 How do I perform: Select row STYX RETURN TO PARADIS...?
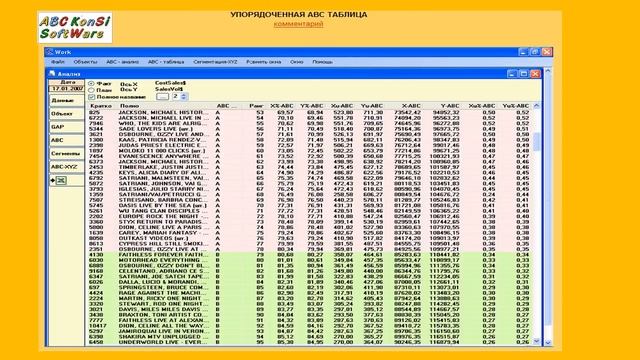coord(308,222)
